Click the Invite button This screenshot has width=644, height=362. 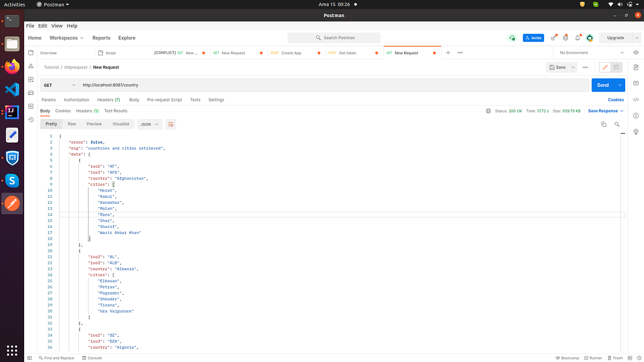click(533, 38)
